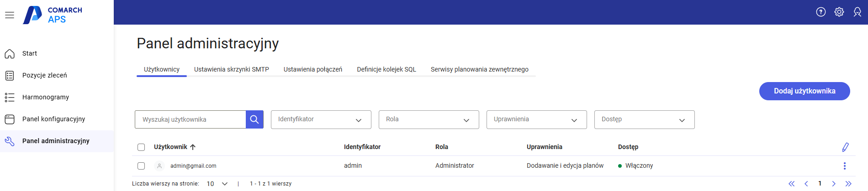Open three-dot menu for admin row
This screenshot has width=868, height=191.
click(844, 166)
